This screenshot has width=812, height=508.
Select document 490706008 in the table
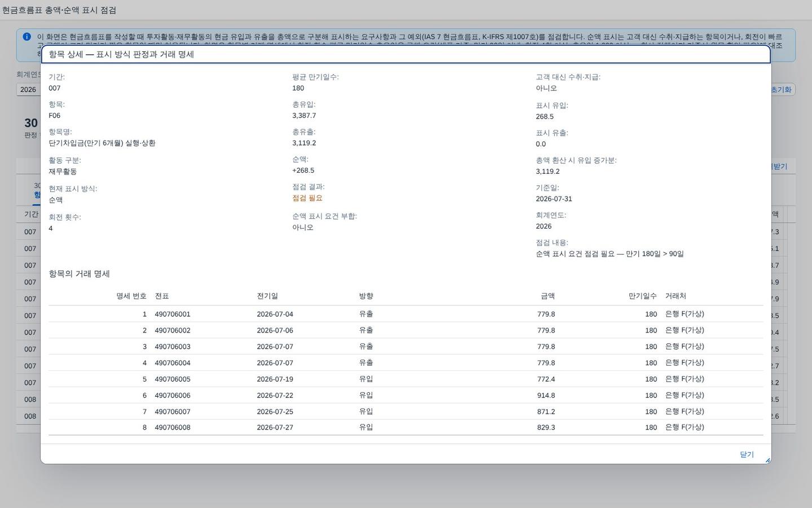pos(173,428)
